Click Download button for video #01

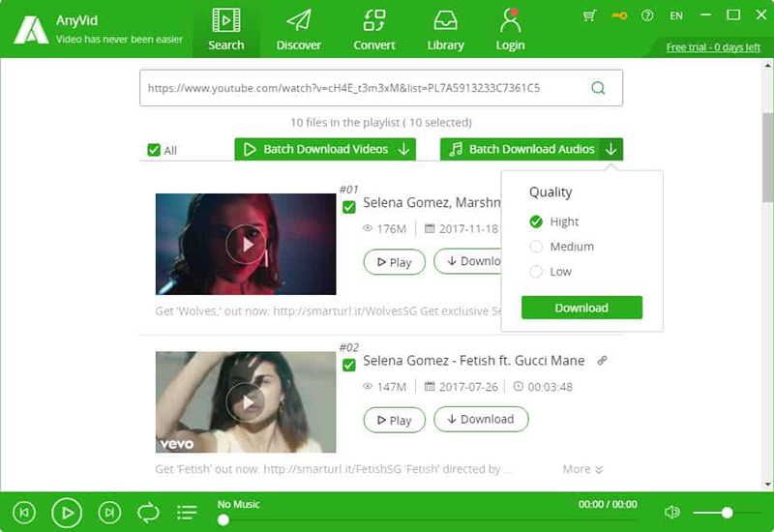(x=468, y=261)
